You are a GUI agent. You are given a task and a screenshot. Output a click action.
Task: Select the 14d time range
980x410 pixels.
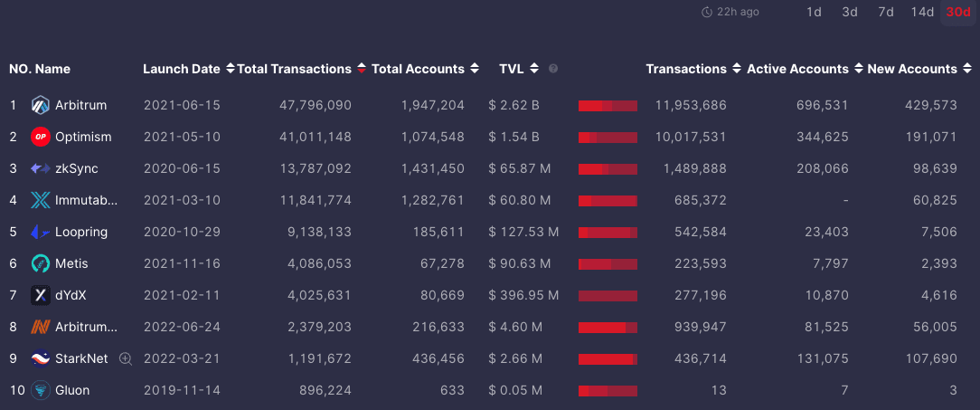point(922,12)
